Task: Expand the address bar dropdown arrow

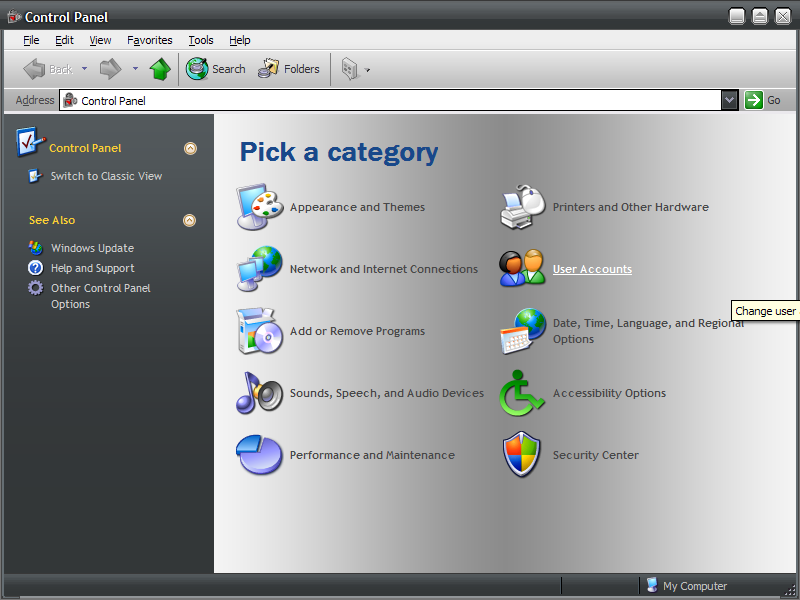Action: (730, 100)
